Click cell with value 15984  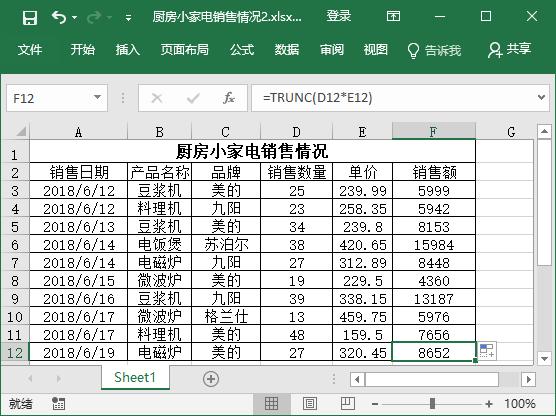[x=434, y=245]
